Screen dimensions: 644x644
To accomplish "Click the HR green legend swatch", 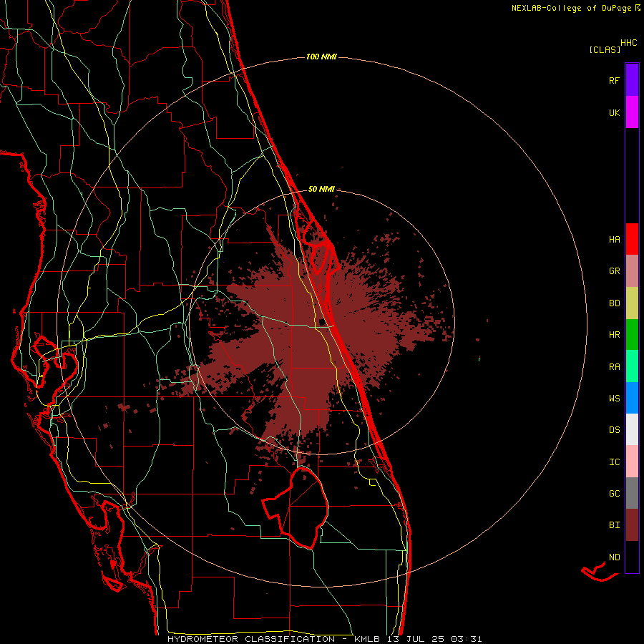I will pos(632,335).
